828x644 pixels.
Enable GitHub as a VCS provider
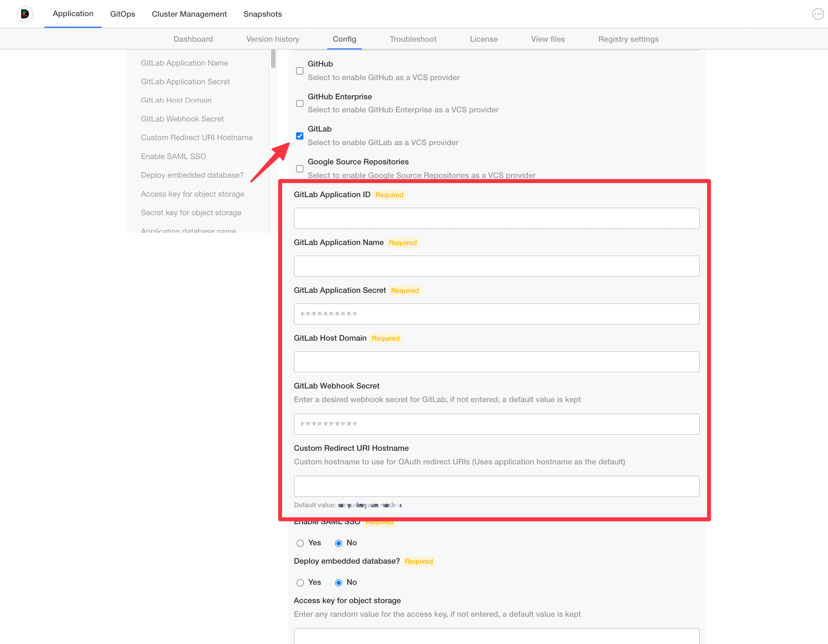tap(299, 71)
